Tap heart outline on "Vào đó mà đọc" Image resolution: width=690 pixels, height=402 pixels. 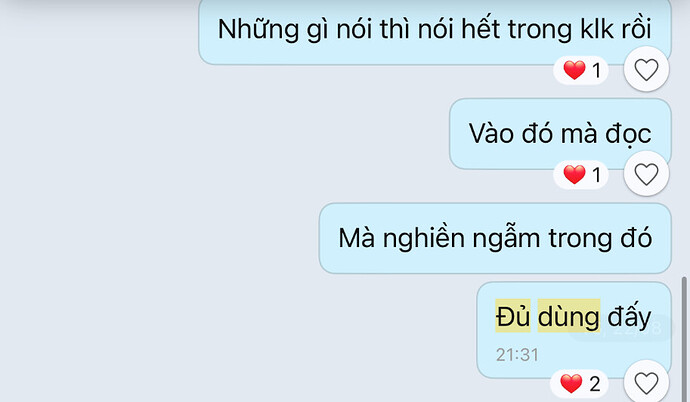[x=646, y=174]
